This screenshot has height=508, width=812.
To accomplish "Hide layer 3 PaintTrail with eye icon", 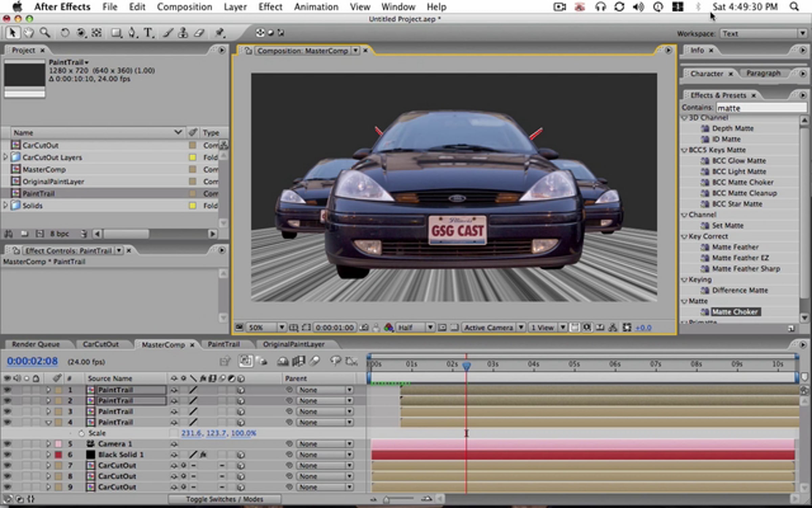I will pos(7,411).
